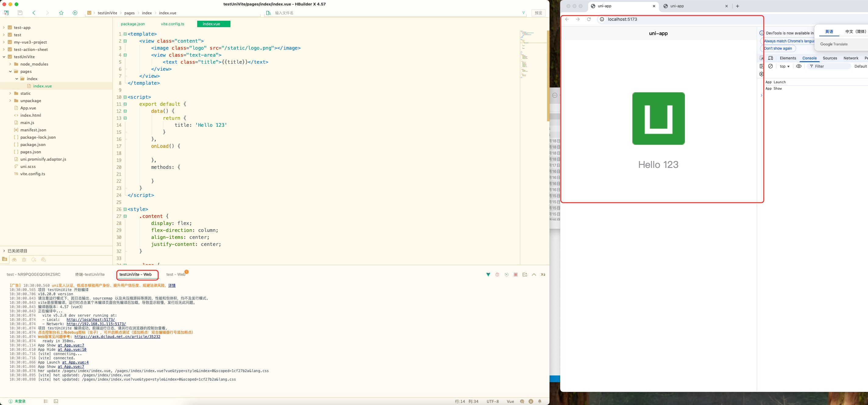The width and height of the screenshot is (868, 405).
Task: Select the testUniVite - Web console tab
Action: tap(135, 274)
